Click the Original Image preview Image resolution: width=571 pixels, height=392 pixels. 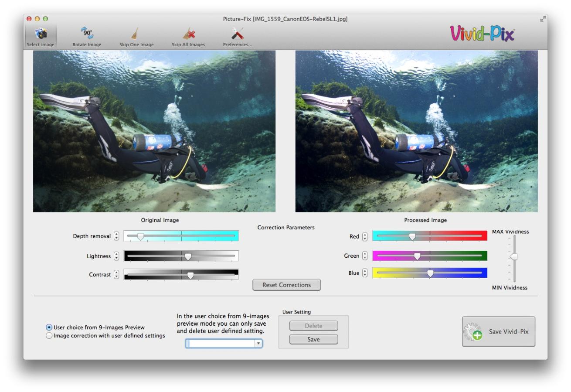154,131
